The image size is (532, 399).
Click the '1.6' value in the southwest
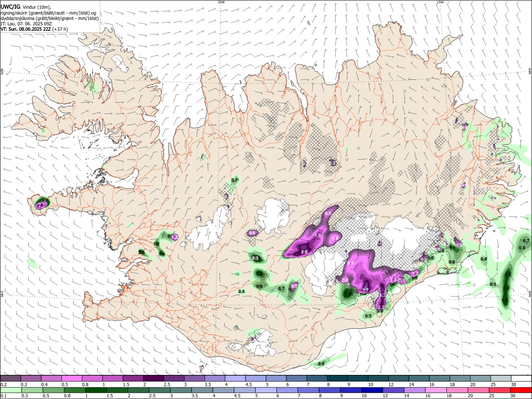162,254
